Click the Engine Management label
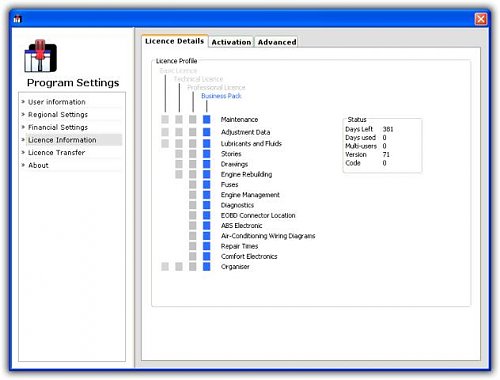This screenshot has width=500, height=380. tap(250, 195)
